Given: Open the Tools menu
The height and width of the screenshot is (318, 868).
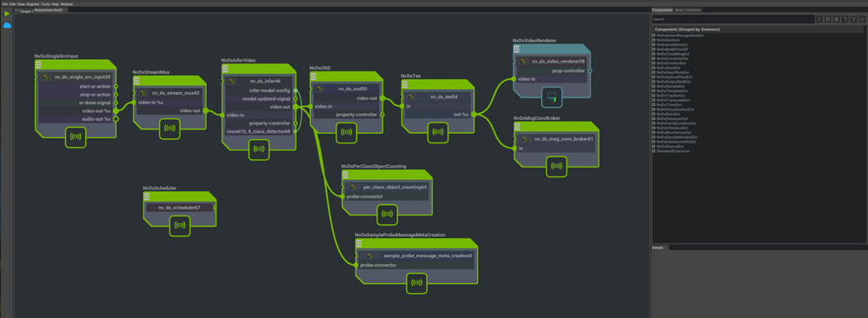Looking at the screenshot, I should [45, 3].
